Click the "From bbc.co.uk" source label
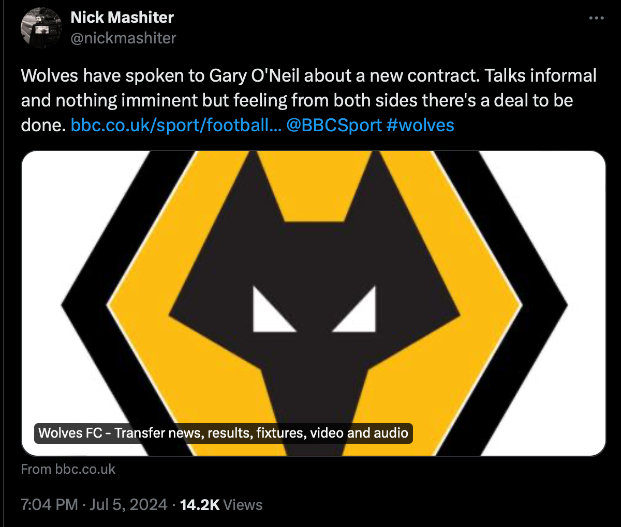 click(68, 469)
